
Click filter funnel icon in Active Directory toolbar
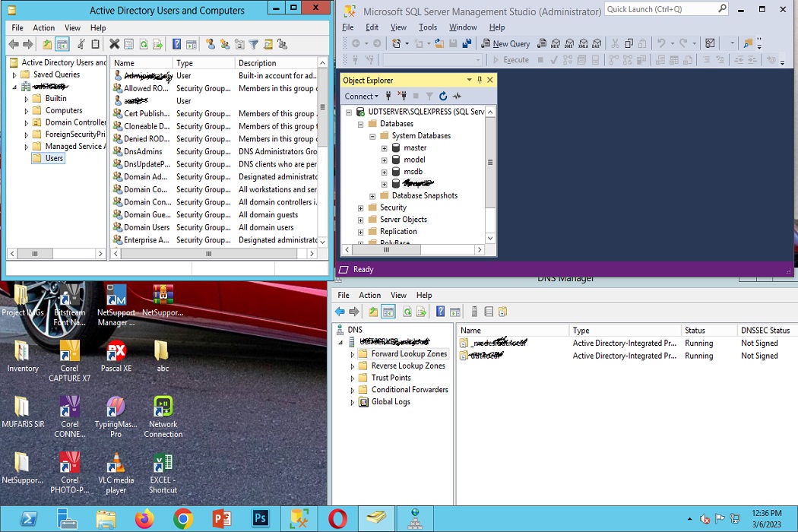(254, 45)
